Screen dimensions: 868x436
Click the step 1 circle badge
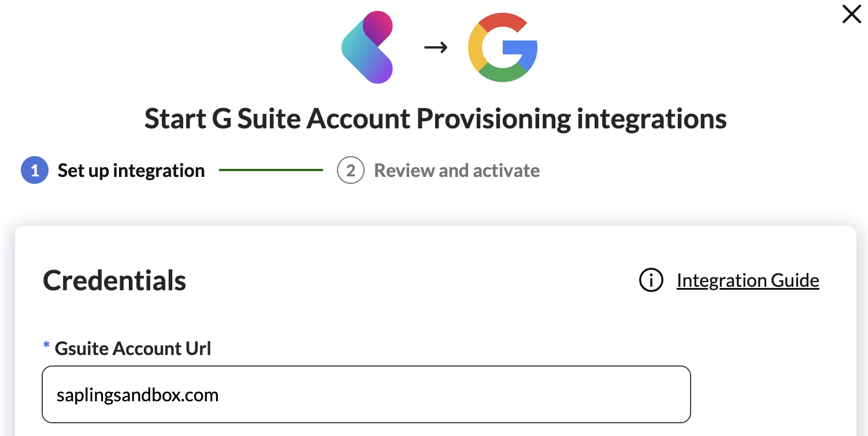tap(35, 171)
